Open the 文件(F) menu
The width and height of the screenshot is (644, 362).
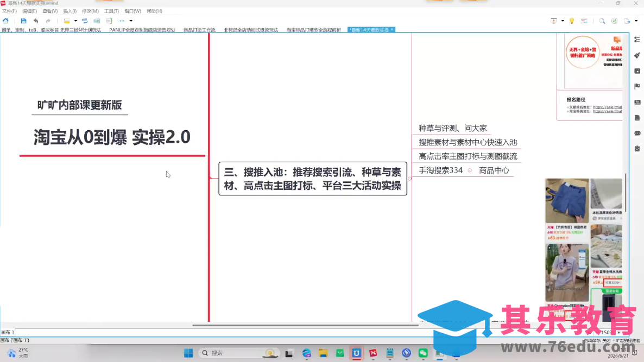9,11
